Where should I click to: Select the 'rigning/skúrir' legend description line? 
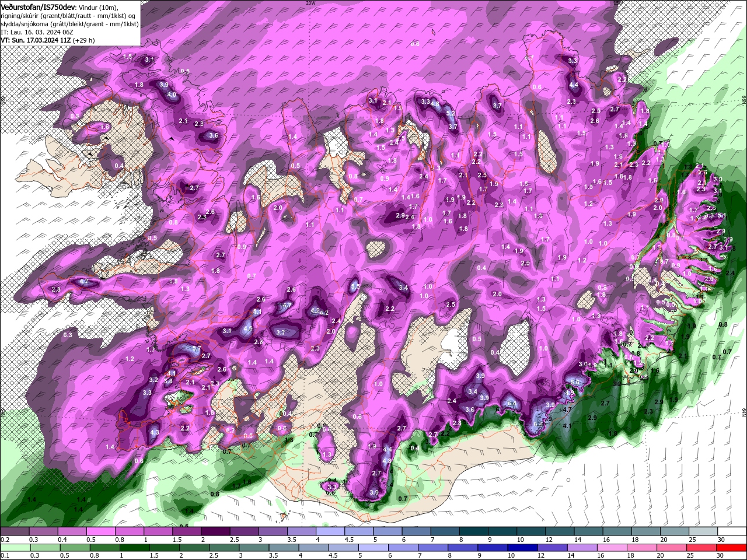[68, 16]
